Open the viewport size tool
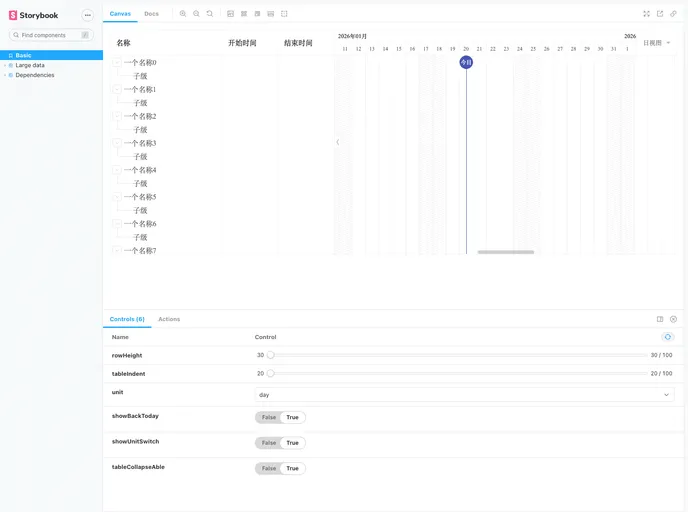The height and width of the screenshot is (512, 688). 257,14
